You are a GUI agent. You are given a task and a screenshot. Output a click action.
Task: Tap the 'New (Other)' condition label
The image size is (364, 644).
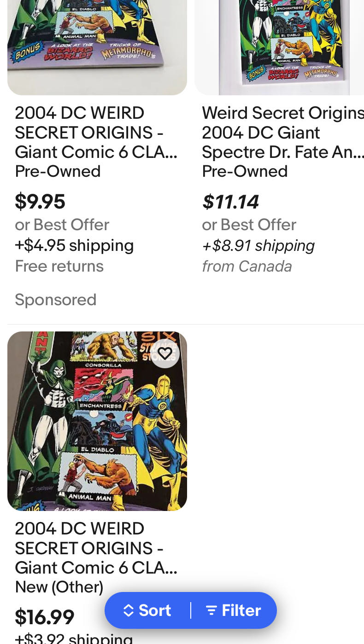(x=59, y=587)
